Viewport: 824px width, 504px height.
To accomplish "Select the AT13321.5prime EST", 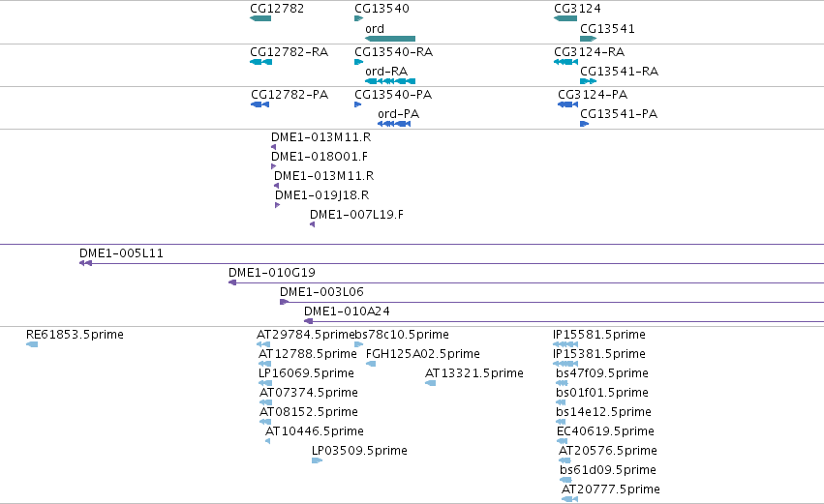I will pyautogui.click(x=430, y=383).
